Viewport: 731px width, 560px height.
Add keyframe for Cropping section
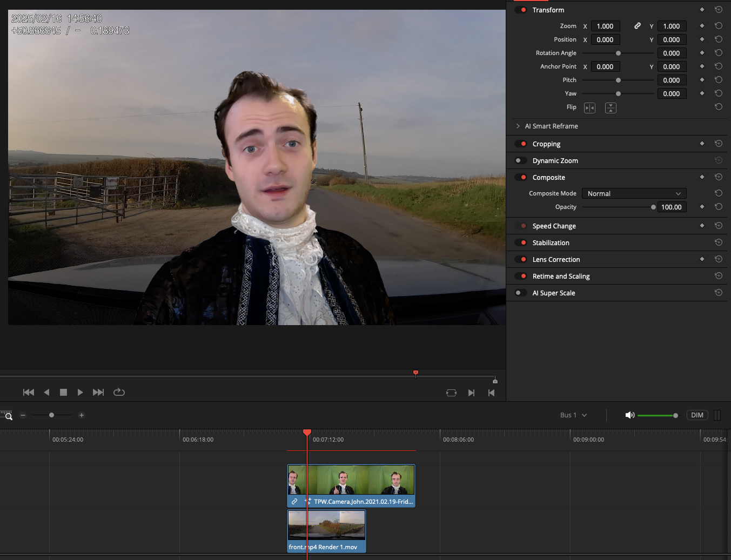click(x=702, y=144)
